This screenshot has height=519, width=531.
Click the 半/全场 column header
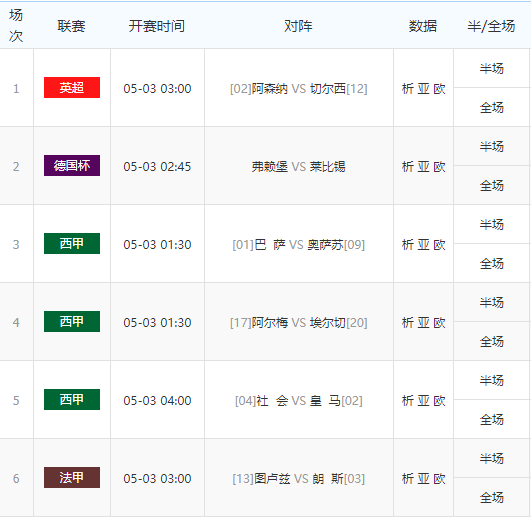(x=491, y=26)
